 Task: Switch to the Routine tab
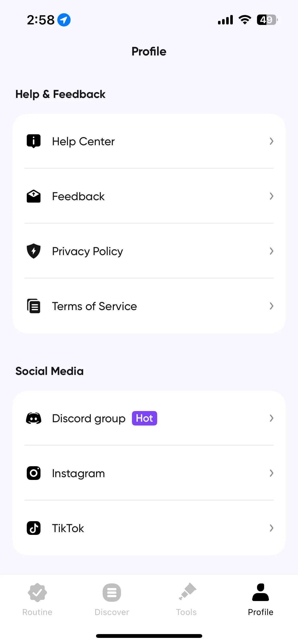37,599
